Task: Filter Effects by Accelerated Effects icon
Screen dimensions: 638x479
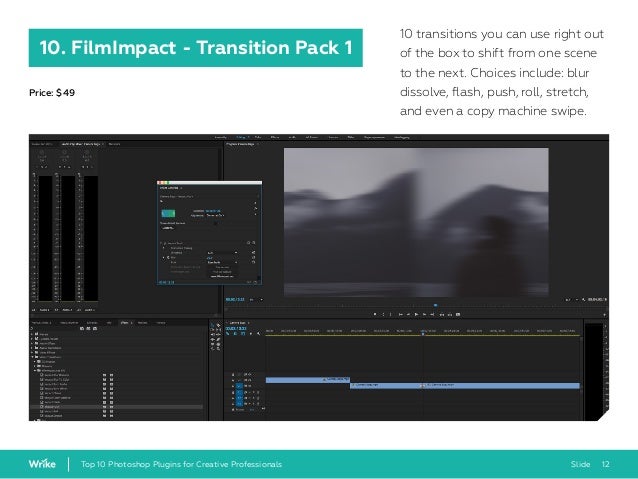Action: (x=82, y=328)
